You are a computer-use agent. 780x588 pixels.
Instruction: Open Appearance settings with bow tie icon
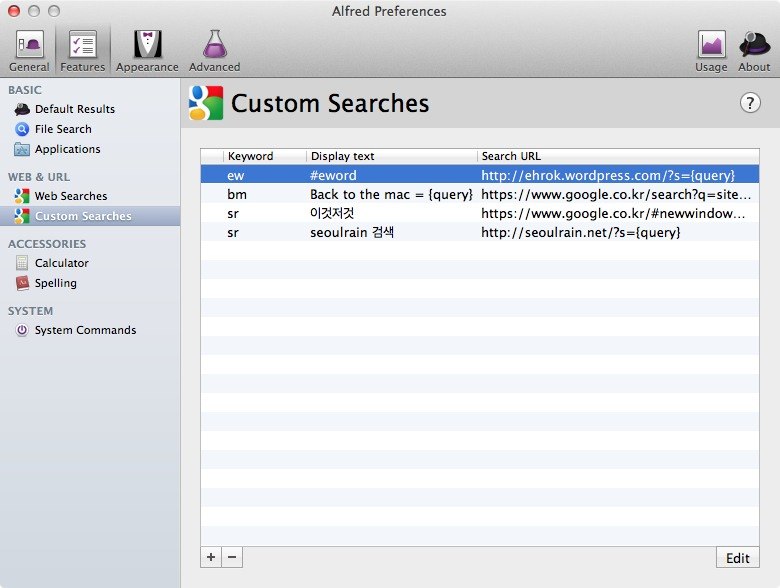tap(147, 50)
